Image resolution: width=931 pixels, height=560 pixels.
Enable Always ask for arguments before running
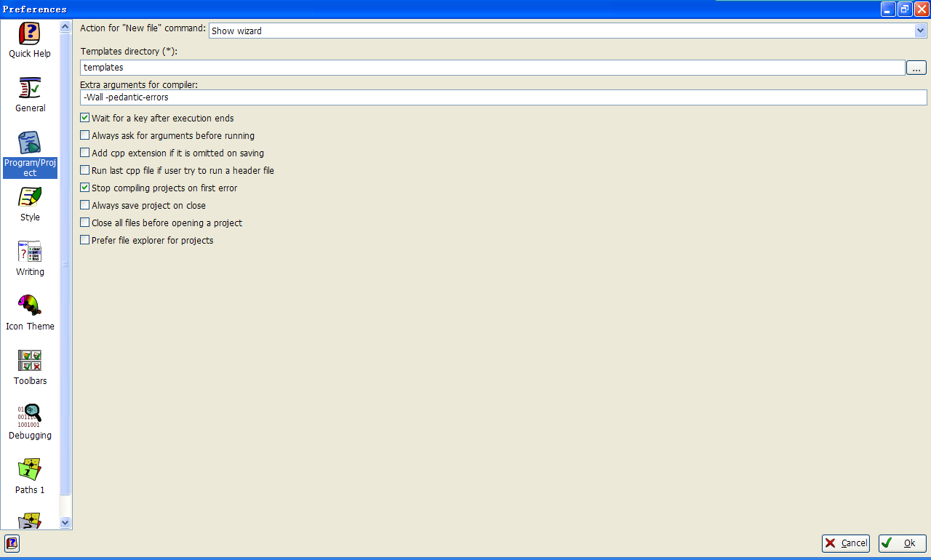pyautogui.click(x=85, y=135)
